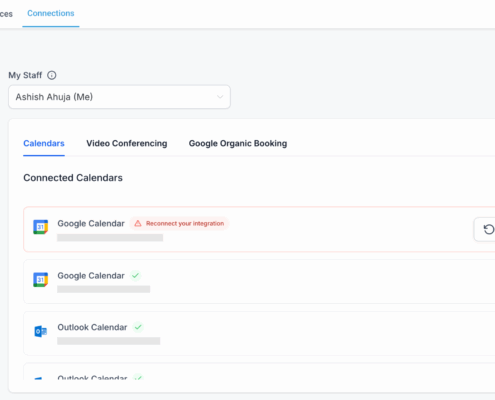495x400 pixels.
Task: Select the Calendars tab
Action: tap(44, 143)
